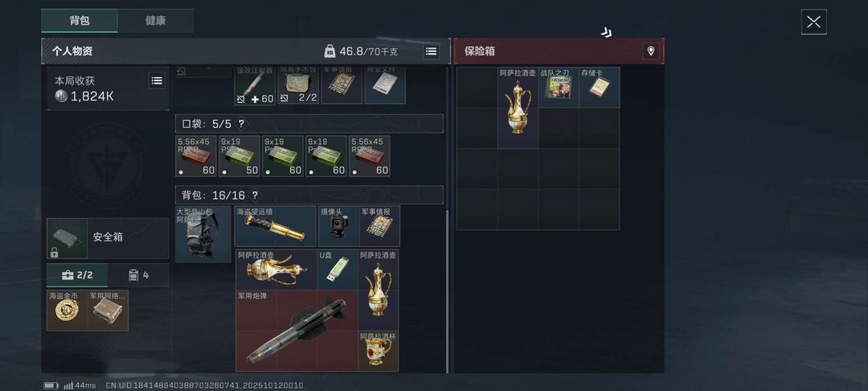
Task: Open the locked 安全箱 slot
Action: (108, 238)
